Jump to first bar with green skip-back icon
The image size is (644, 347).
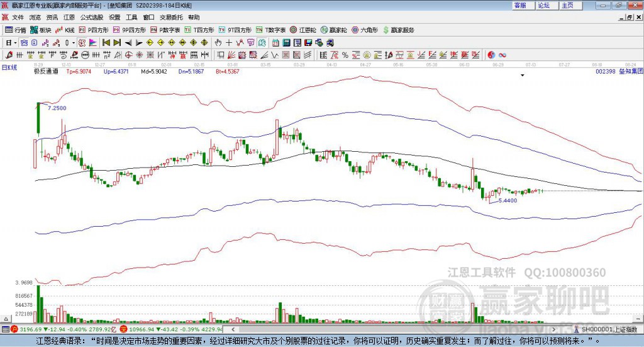[106, 43]
